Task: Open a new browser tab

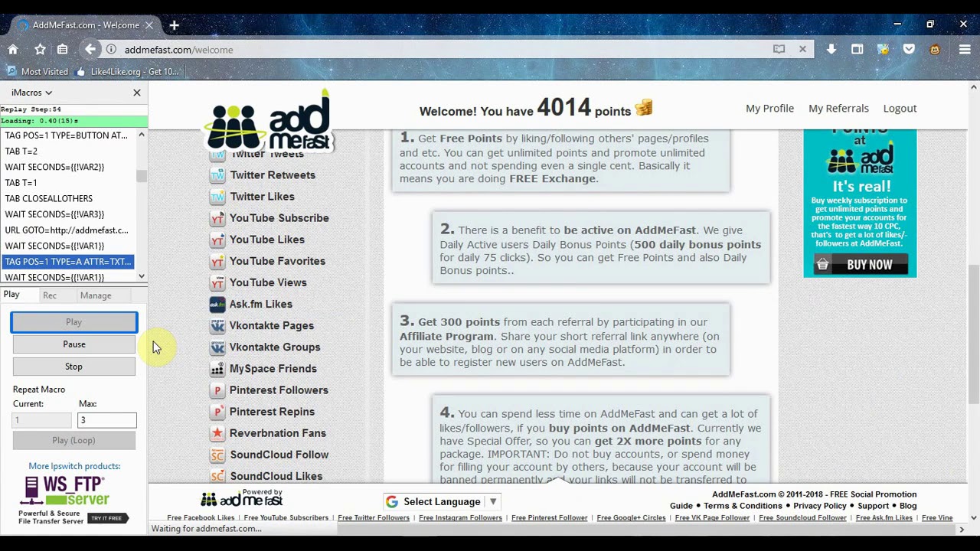Action: tap(174, 25)
